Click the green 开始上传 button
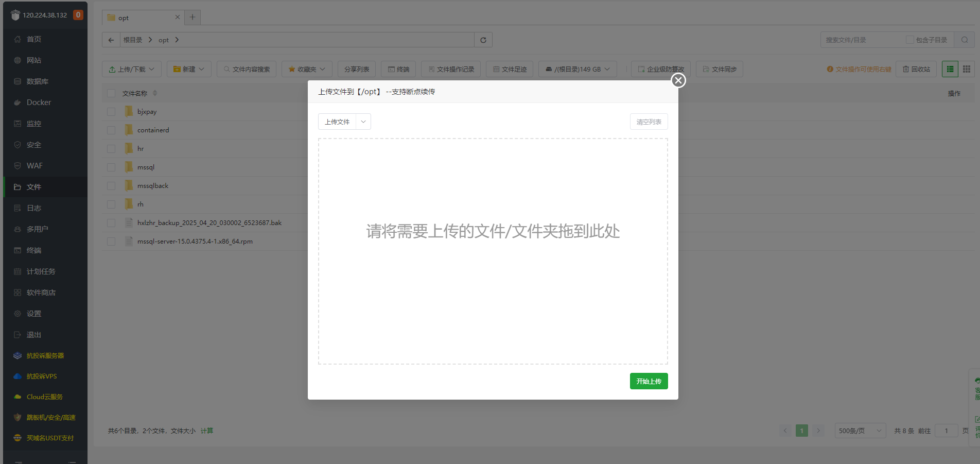Image resolution: width=980 pixels, height=464 pixels. click(649, 381)
